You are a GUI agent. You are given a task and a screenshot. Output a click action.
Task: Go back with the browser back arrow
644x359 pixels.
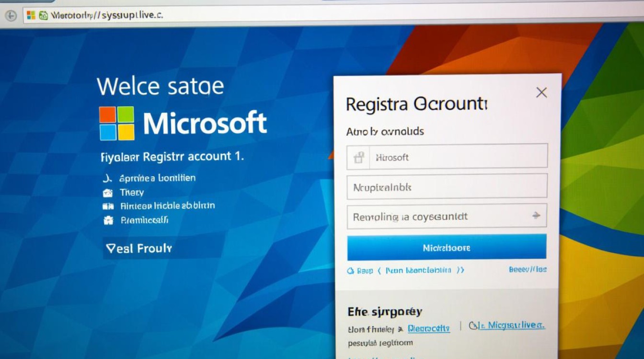(11, 15)
